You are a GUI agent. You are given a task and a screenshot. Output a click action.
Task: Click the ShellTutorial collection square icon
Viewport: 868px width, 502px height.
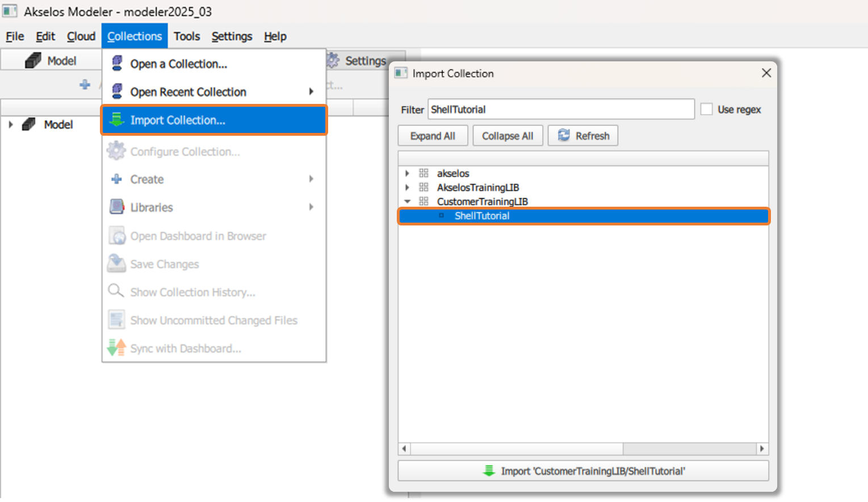[441, 216]
